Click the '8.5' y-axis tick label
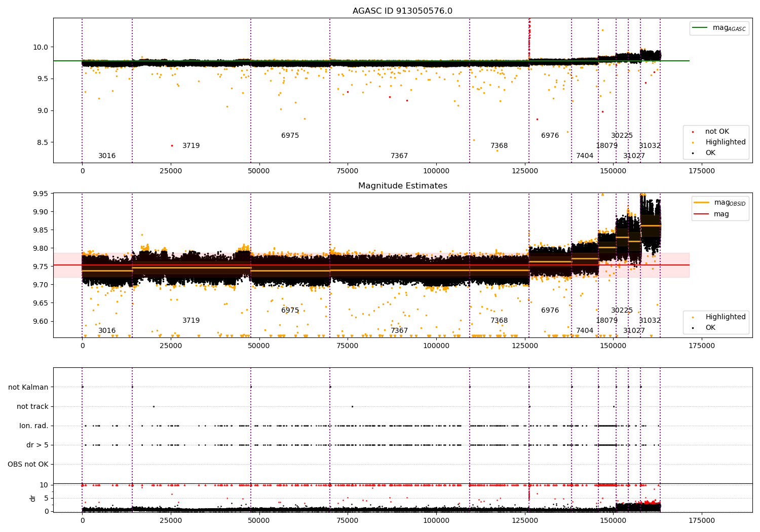The image size is (760, 532). 43,142
